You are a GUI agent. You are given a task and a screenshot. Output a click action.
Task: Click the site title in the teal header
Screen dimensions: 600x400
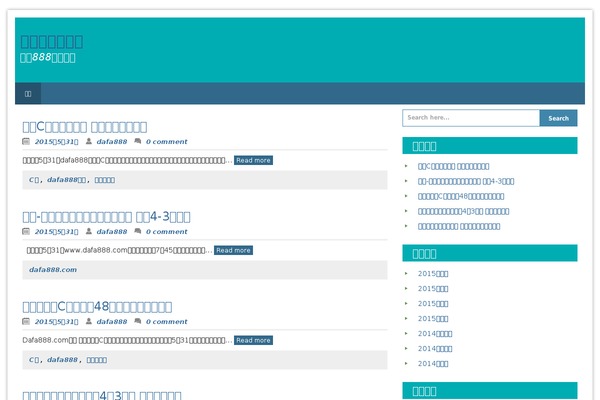pyautogui.click(x=52, y=42)
